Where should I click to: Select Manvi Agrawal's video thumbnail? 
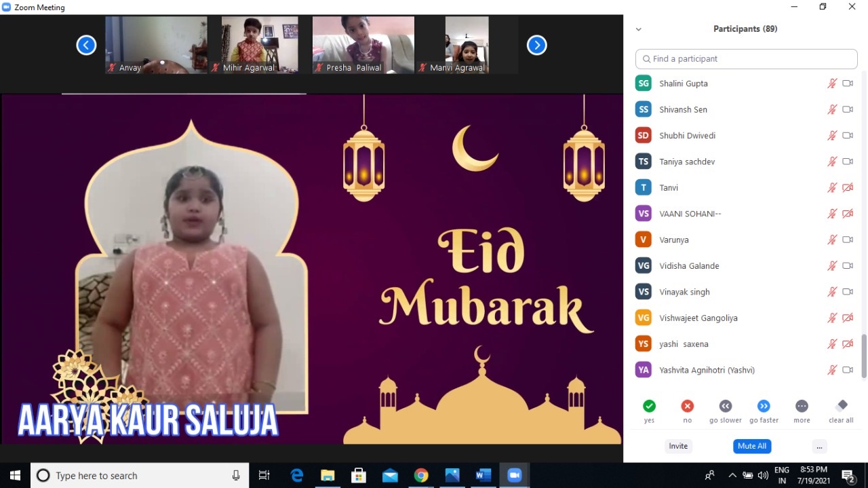tap(467, 45)
